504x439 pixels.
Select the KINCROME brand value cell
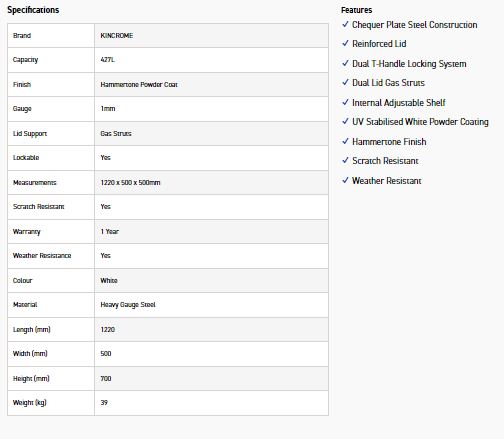[211, 36]
